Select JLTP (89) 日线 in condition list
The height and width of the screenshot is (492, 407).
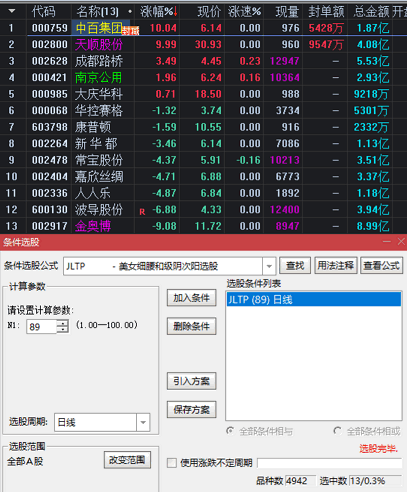314,299
